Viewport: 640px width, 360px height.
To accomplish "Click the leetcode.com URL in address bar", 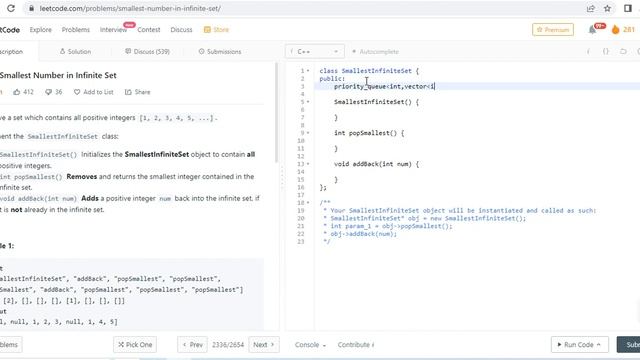I will pyautogui.click(x=130, y=8).
